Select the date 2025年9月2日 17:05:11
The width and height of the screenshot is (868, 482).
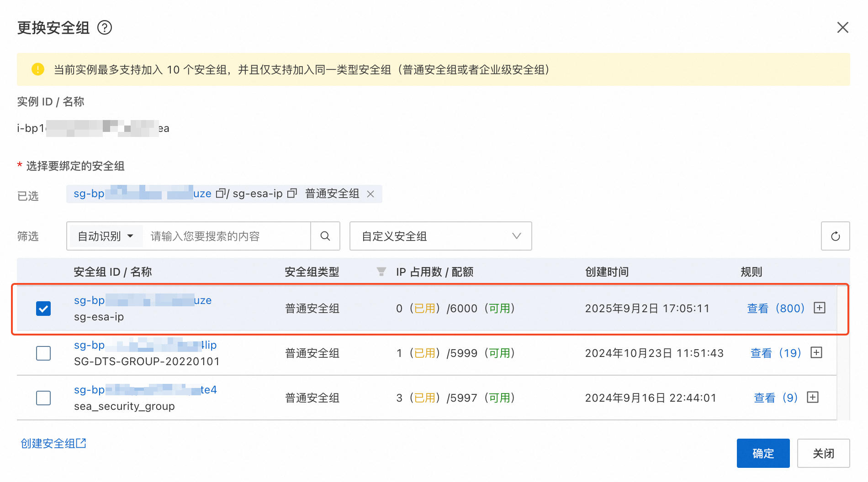(x=647, y=309)
